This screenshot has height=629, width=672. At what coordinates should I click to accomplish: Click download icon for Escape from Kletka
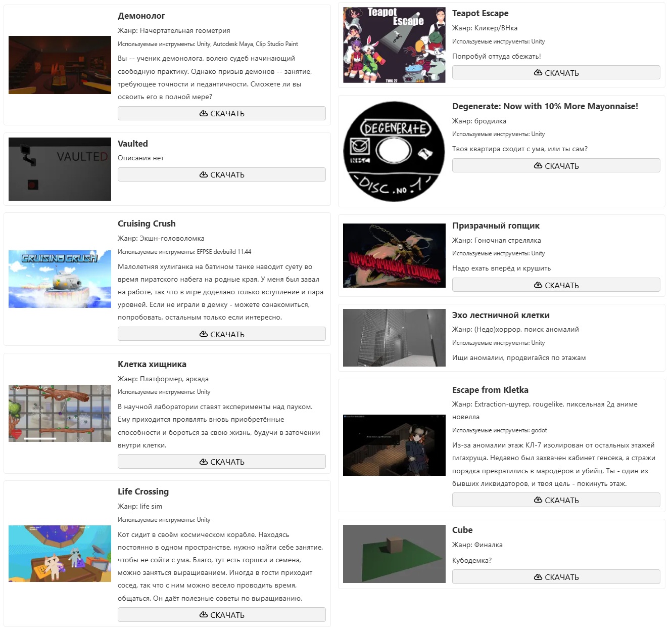pyautogui.click(x=538, y=500)
